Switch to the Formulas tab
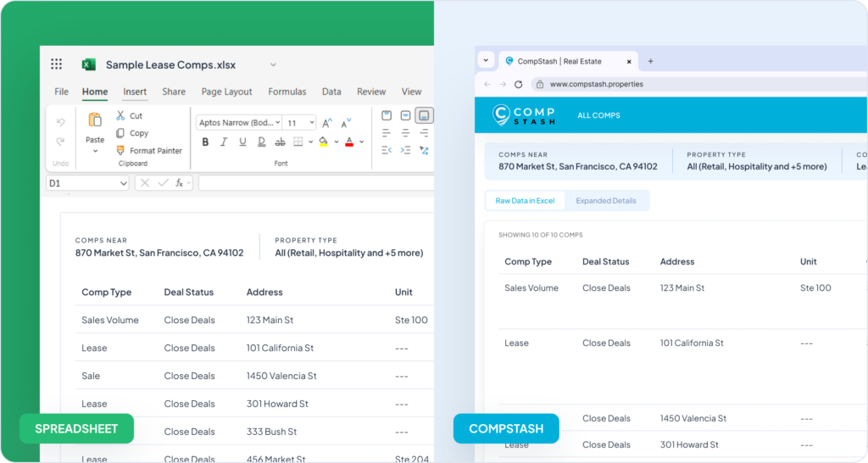The image size is (868, 463). (x=287, y=92)
